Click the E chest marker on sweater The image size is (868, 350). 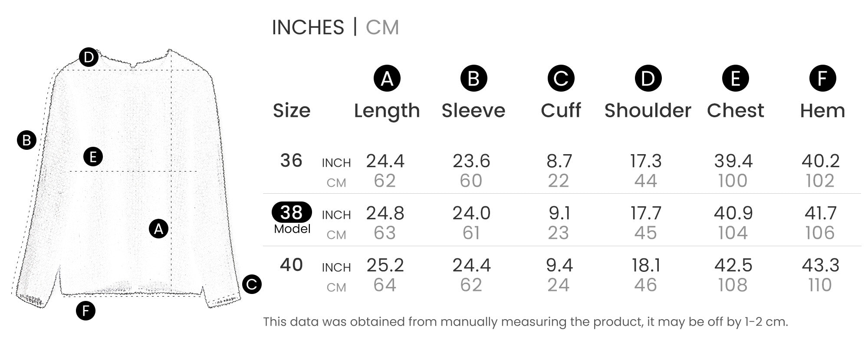[93, 157]
